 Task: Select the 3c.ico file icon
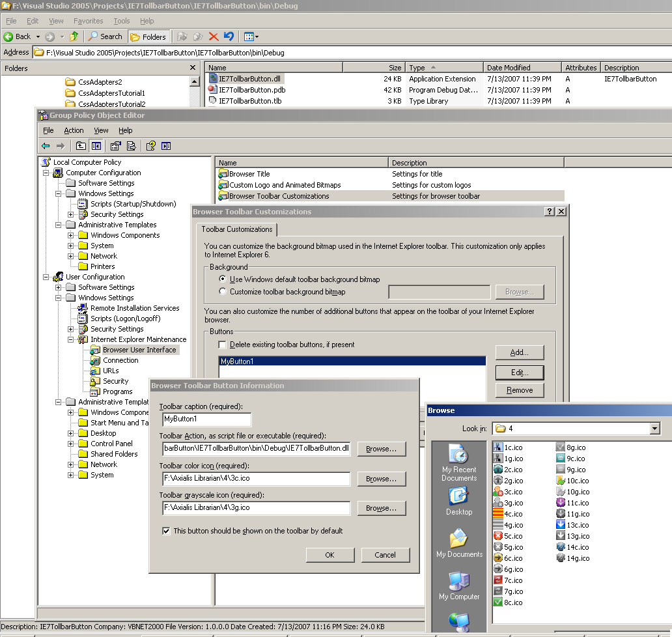[x=498, y=492]
